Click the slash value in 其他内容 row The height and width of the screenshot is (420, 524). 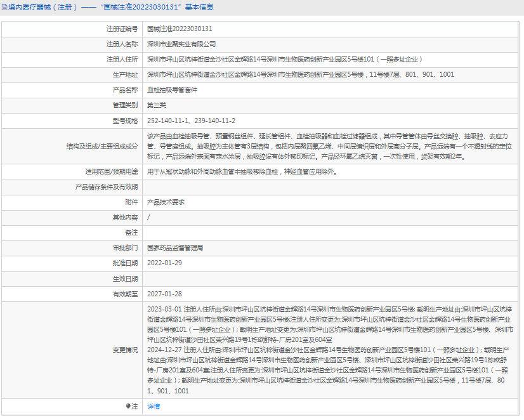[x=148, y=218]
